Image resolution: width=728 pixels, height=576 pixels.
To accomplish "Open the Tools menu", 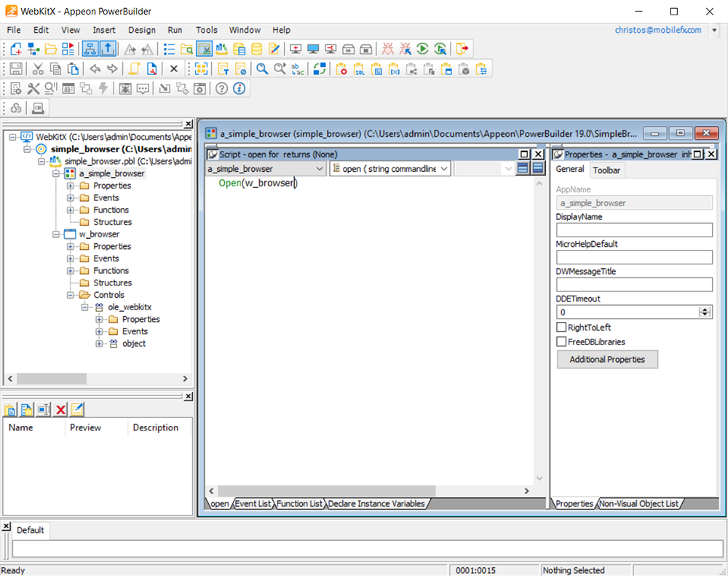I will click(207, 30).
